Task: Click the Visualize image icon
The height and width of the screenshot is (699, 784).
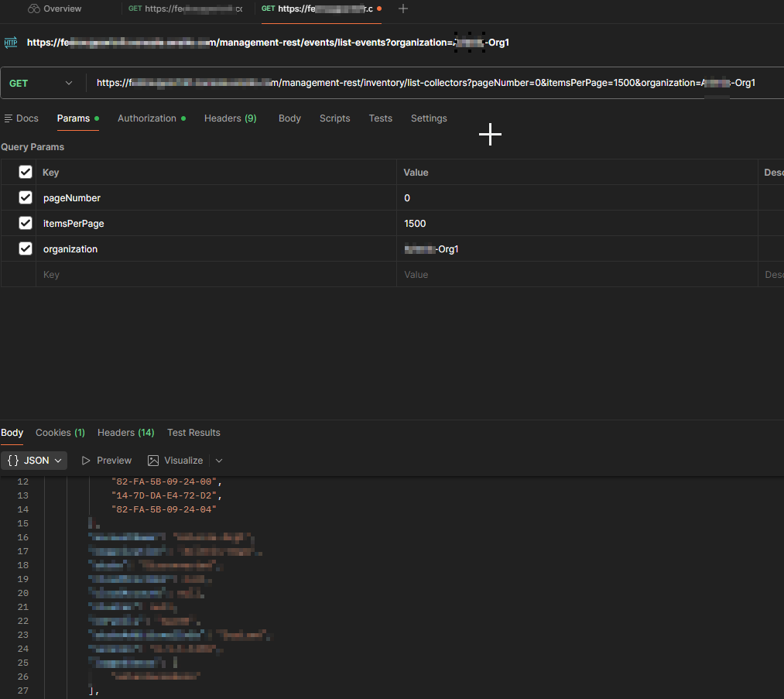Action: pyautogui.click(x=153, y=461)
